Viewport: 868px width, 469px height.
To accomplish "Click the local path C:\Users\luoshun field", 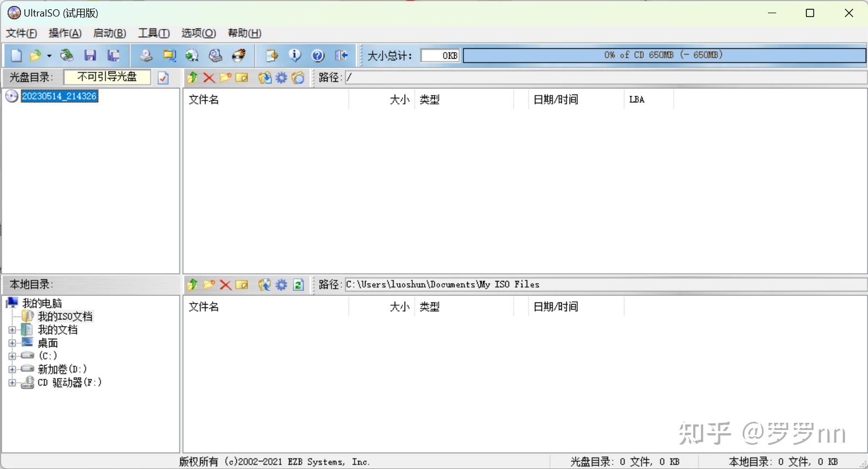I will pyautogui.click(x=606, y=284).
